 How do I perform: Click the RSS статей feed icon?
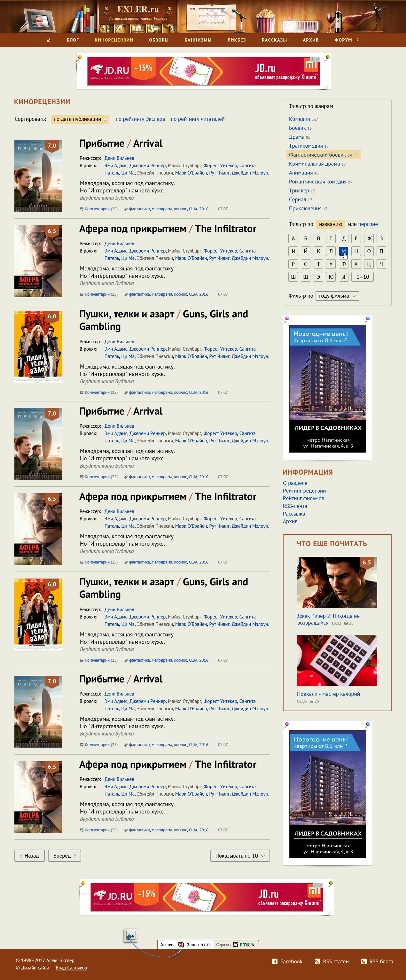(317, 961)
